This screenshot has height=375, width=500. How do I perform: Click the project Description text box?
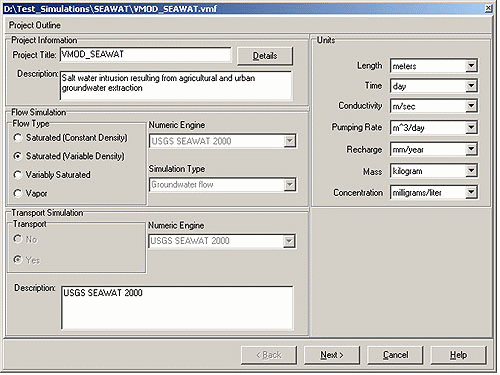[176, 85]
